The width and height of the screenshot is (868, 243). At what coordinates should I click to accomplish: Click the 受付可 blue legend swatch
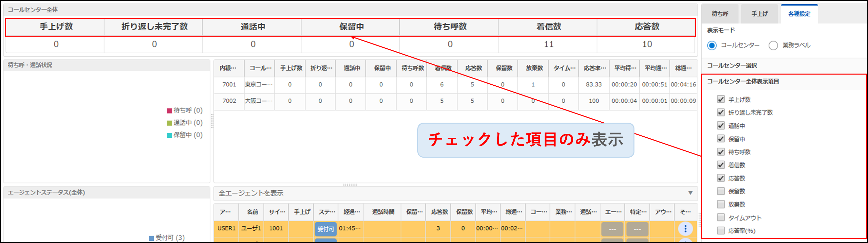click(151, 238)
